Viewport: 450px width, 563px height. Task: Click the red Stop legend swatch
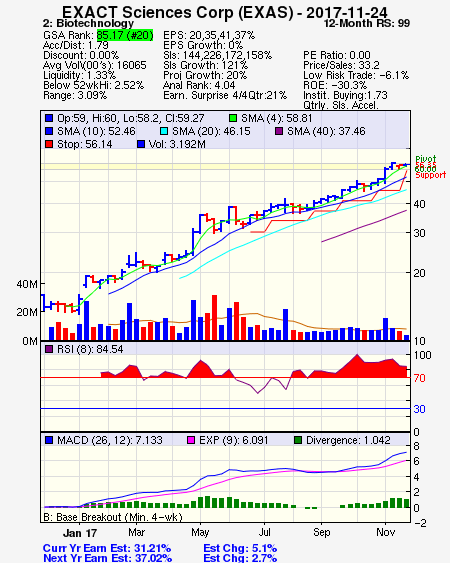[x=49, y=144]
